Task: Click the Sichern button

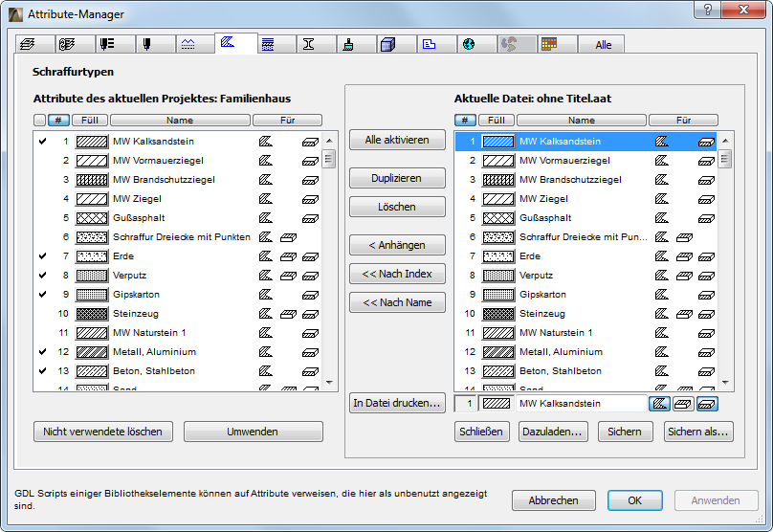Action: (625, 432)
